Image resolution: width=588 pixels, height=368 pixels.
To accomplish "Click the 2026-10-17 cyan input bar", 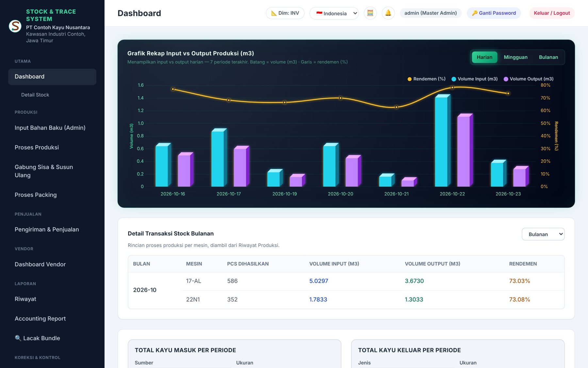I will click(x=219, y=158).
